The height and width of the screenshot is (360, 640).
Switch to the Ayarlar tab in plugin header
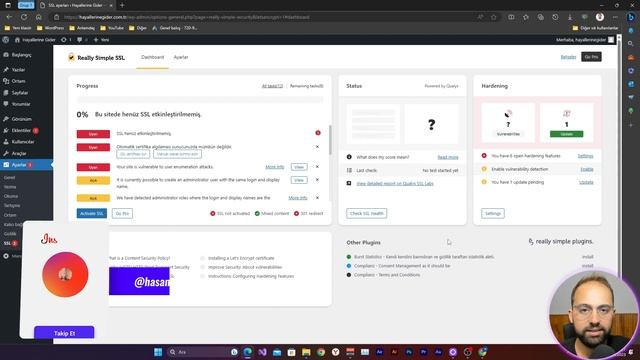pos(181,57)
